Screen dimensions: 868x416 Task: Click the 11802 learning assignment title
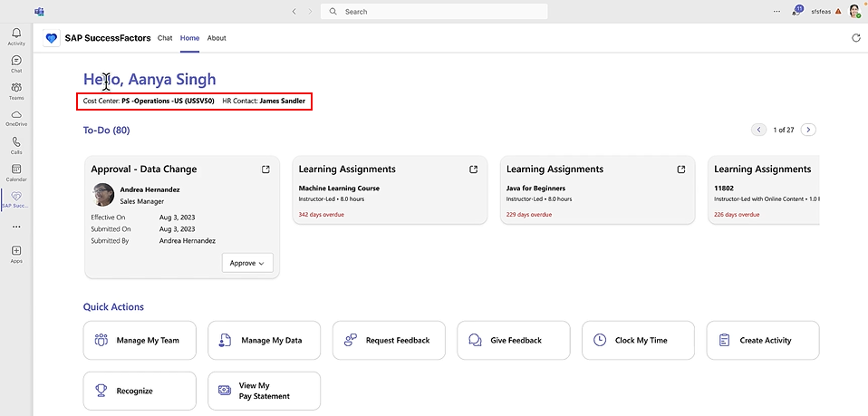724,189
